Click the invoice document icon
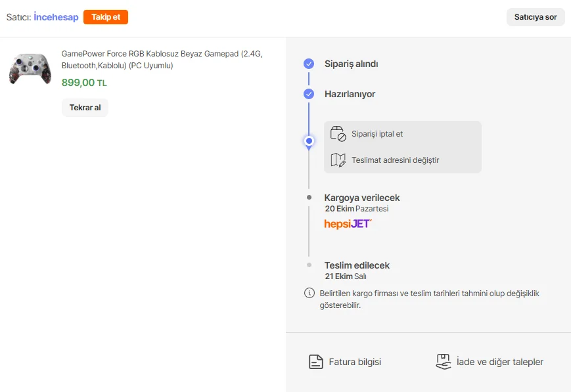This screenshot has height=392, width=571. (x=316, y=362)
